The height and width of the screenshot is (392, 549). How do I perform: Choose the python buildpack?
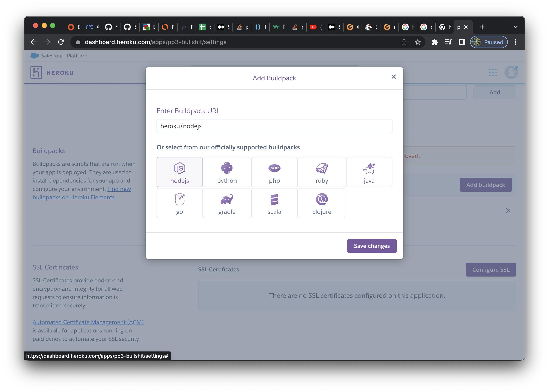coord(227,172)
